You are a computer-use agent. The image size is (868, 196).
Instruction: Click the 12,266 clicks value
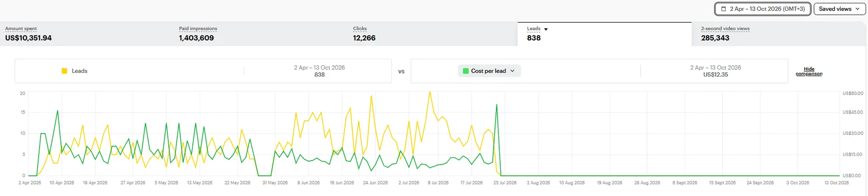[364, 38]
